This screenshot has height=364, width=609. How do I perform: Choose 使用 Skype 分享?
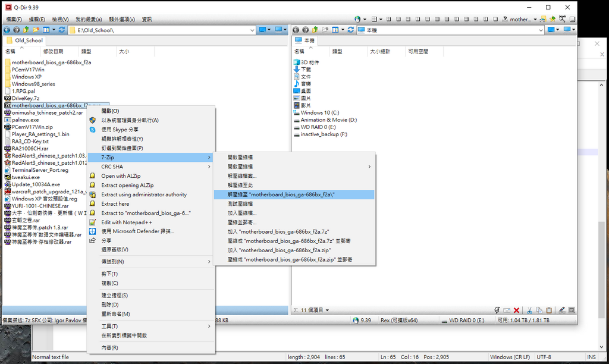click(152, 130)
